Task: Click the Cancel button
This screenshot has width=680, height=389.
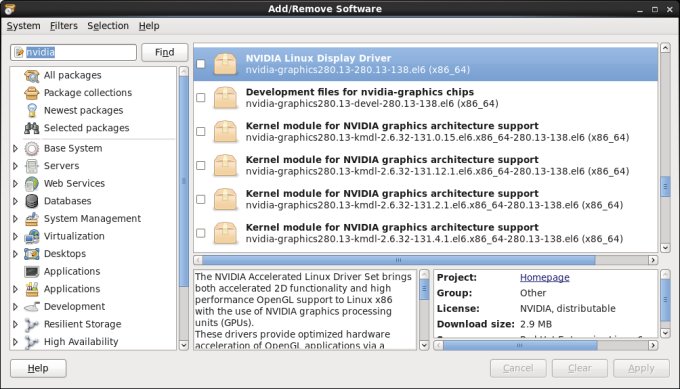Action: pos(518,368)
